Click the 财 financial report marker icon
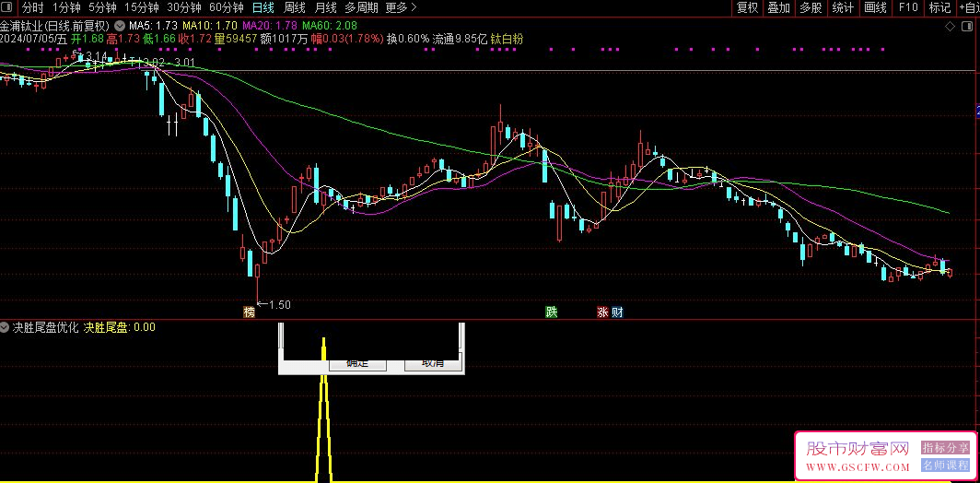The height and width of the screenshot is (483, 980). tap(617, 312)
